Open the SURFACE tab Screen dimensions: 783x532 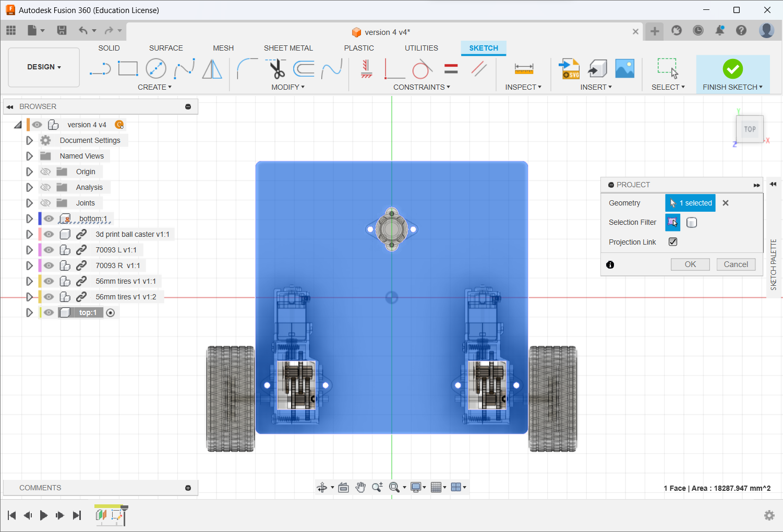pyautogui.click(x=166, y=48)
